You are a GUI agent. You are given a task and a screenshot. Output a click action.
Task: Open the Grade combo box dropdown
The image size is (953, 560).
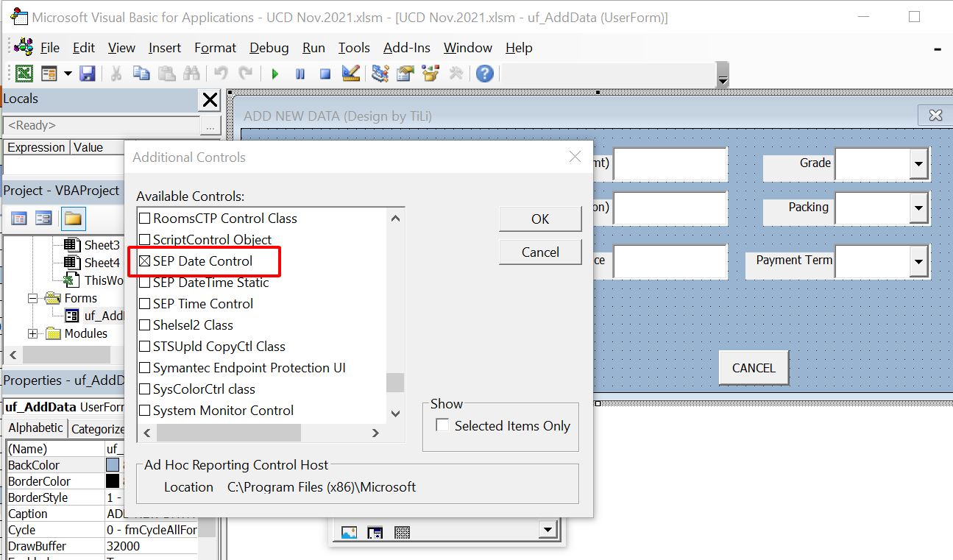point(918,164)
